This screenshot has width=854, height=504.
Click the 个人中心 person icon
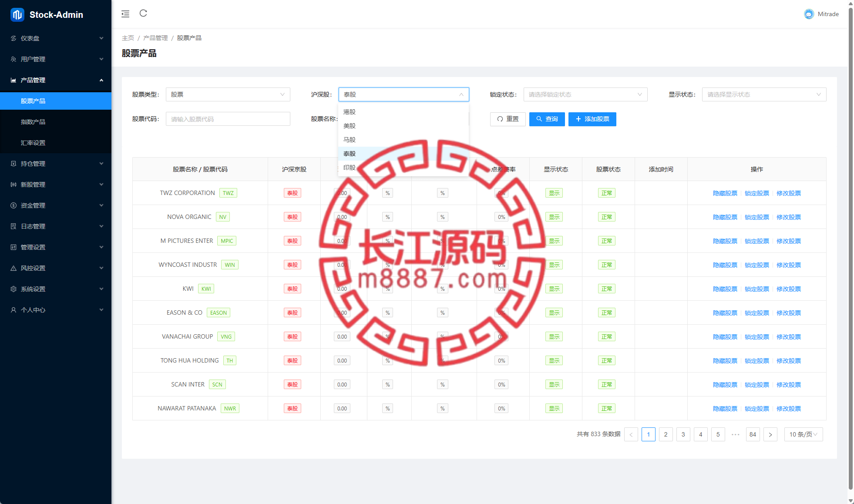click(13, 310)
